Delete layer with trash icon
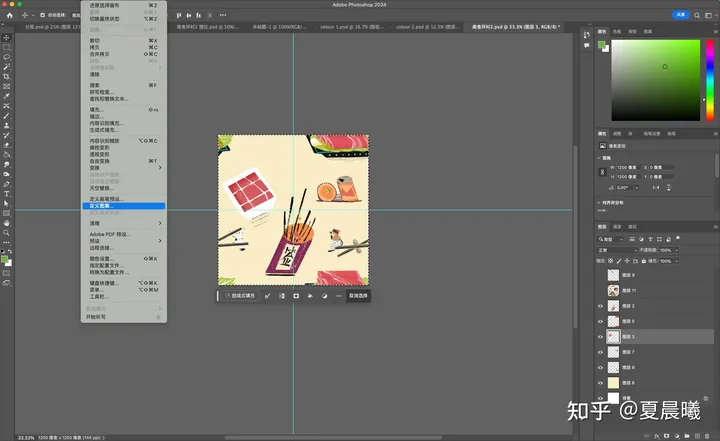720x441 pixels. (707, 435)
